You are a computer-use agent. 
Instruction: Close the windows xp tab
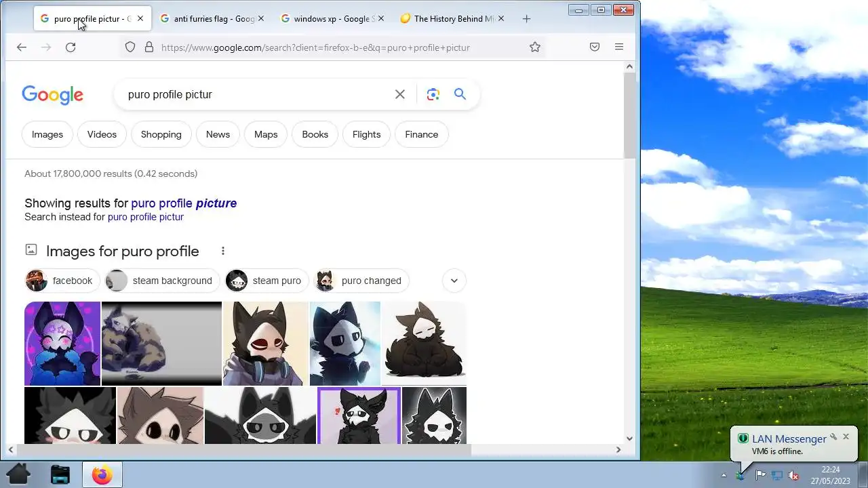[x=381, y=19]
